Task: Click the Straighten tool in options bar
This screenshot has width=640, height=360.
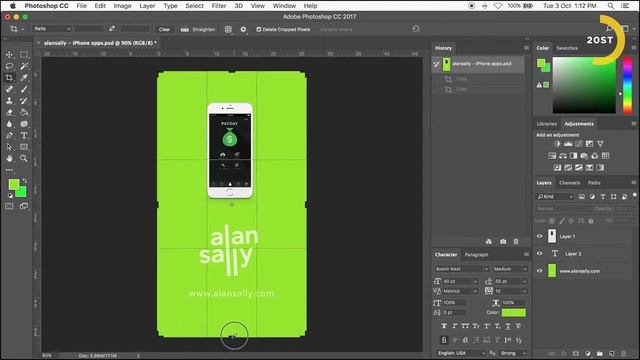Action: click(198, 29)
